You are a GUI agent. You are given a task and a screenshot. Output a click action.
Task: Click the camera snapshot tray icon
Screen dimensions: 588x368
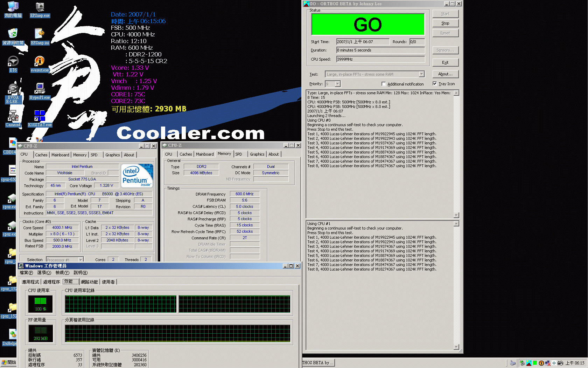pos(560,363)
